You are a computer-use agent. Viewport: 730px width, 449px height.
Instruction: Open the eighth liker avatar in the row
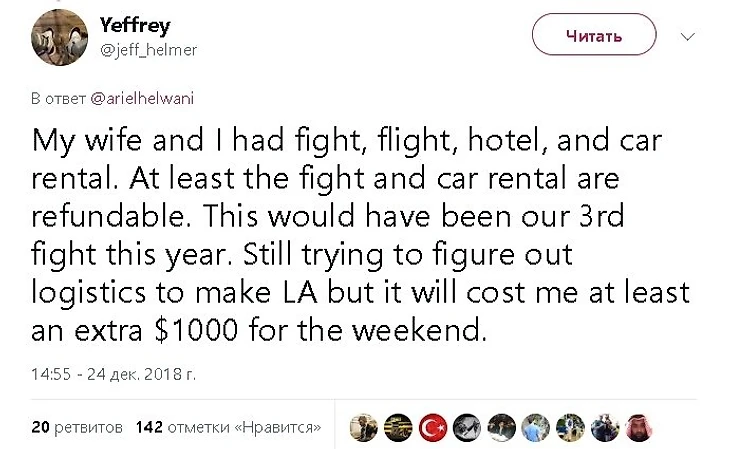click(605, 427)
